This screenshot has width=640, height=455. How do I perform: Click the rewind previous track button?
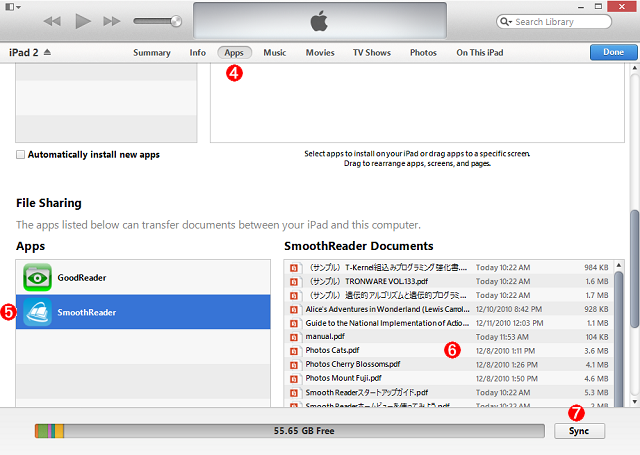click(x=52, y=21)
